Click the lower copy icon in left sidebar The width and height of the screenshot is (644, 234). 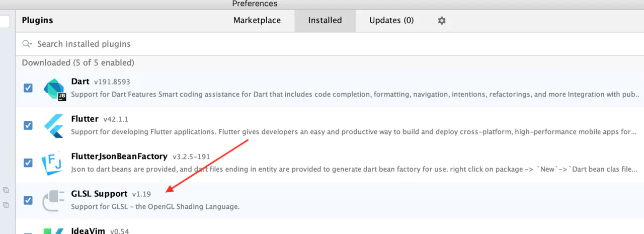pos(6,205)
